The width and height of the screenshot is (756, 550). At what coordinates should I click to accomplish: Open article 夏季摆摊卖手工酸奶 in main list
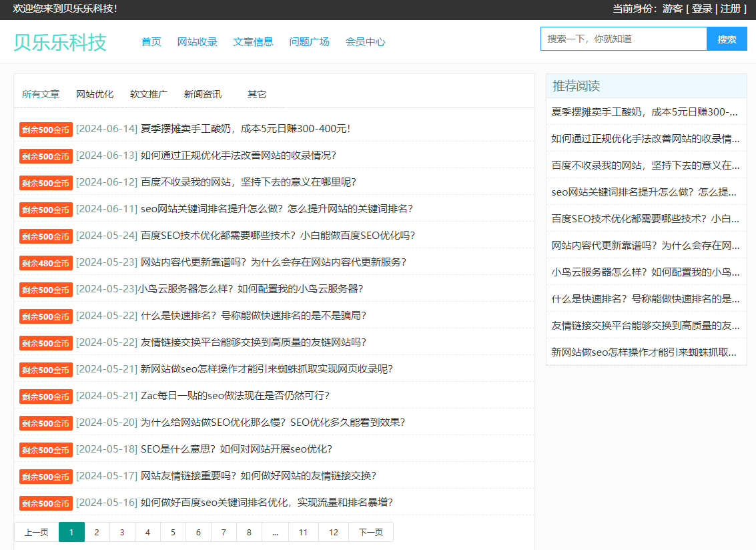(245, 129)
